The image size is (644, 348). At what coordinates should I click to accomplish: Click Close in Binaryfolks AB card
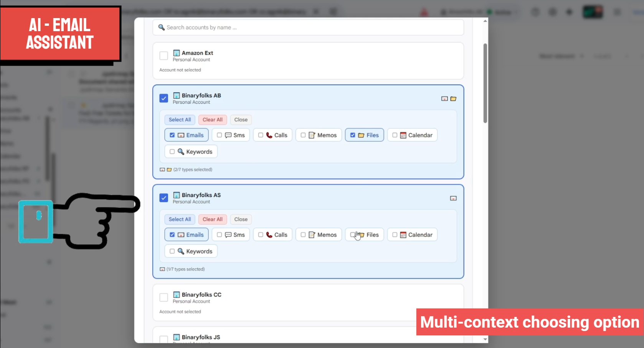click(x=241, y=120)
